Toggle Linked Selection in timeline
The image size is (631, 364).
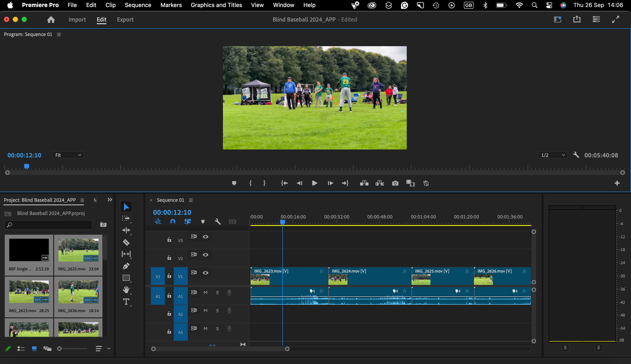point(188,222)
